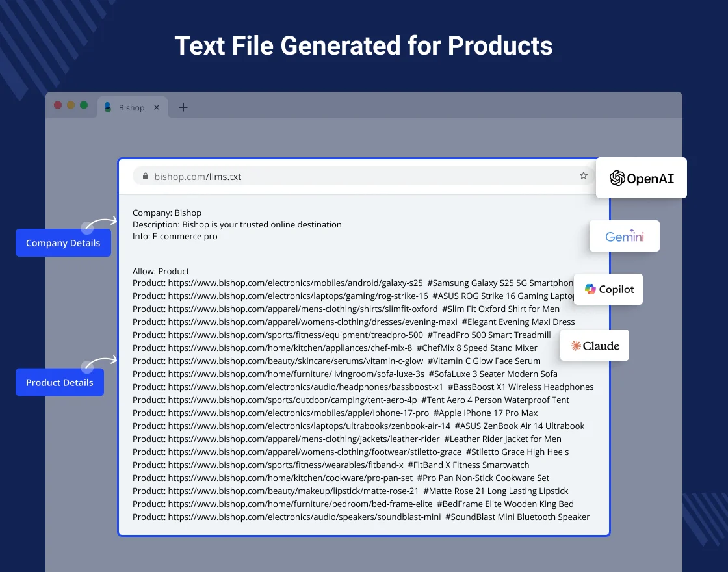
Task: Select the Bishop browser tab
Action: pos(131,107)
